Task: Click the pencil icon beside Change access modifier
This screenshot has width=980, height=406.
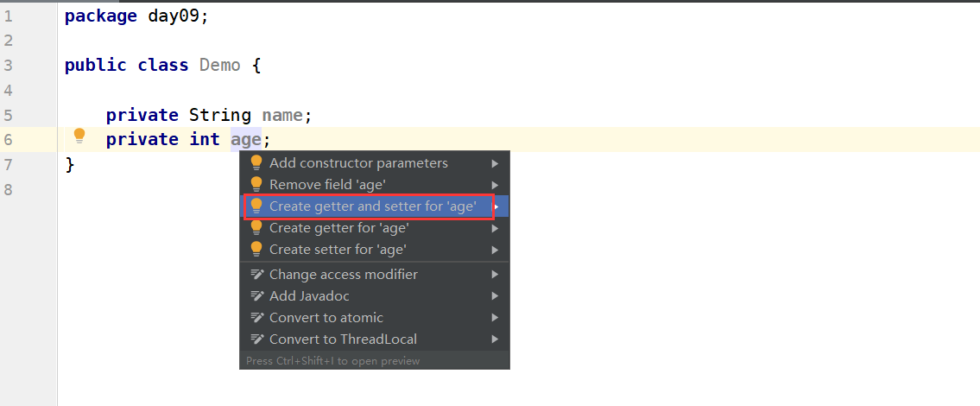Action: 257,274
